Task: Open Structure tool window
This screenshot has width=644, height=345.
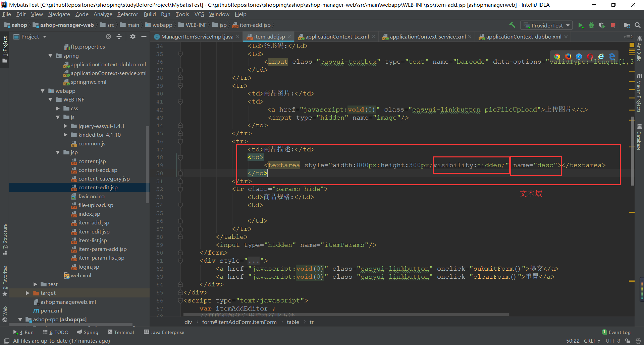Action: (5, 239)
